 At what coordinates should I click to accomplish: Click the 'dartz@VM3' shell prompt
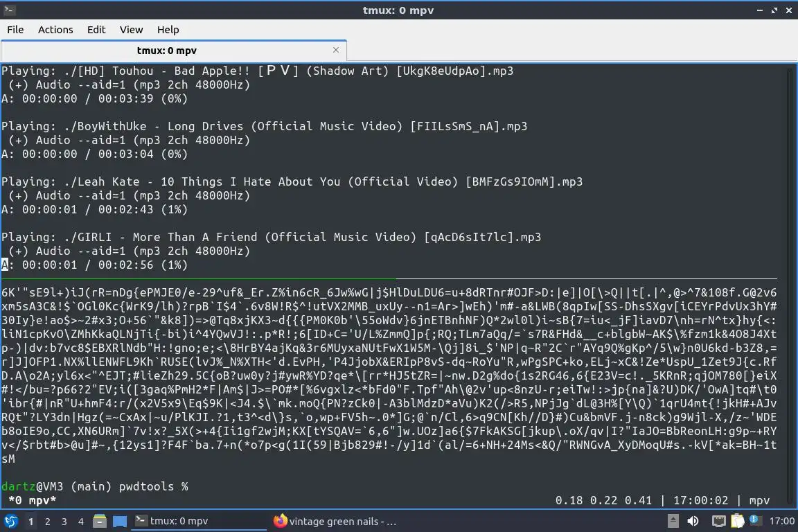coord(32,486)
